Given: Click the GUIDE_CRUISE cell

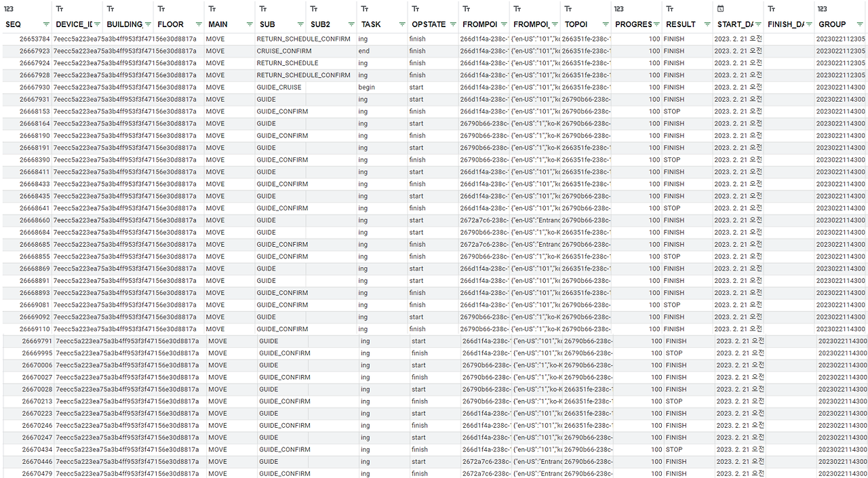Looking at the screenshot, I should pyautogui.click(x=279, y=87).
